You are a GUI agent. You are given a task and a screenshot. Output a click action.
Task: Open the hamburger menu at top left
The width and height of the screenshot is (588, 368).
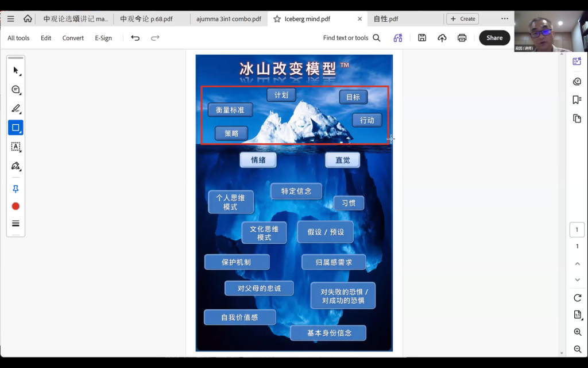[10, 19]
